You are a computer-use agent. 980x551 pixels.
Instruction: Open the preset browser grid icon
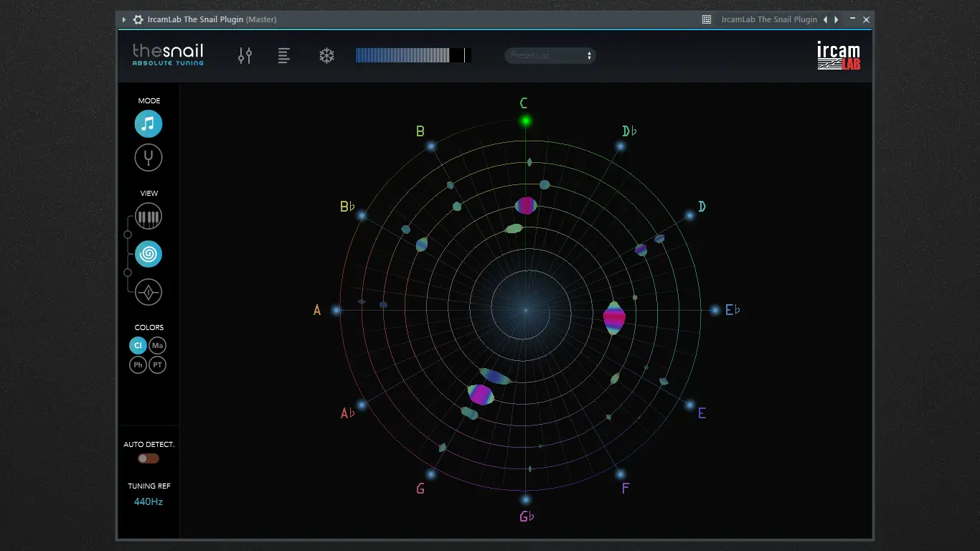707,19
